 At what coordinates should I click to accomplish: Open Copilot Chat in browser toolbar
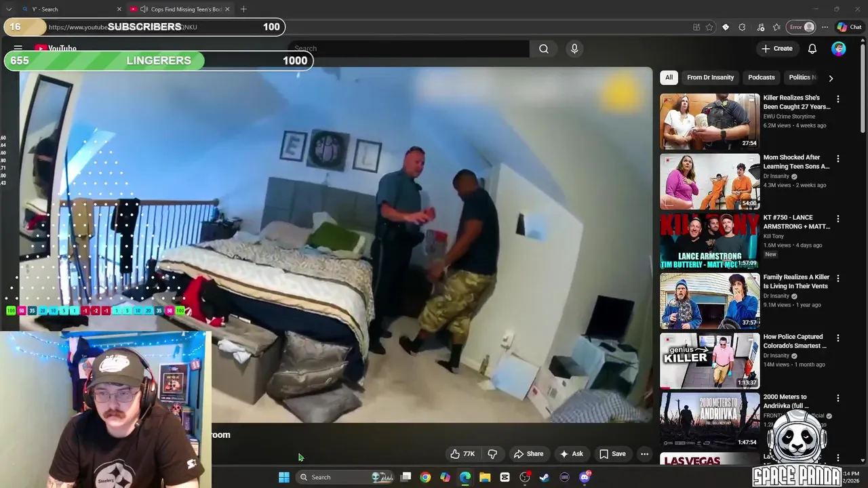coord(849,27)
